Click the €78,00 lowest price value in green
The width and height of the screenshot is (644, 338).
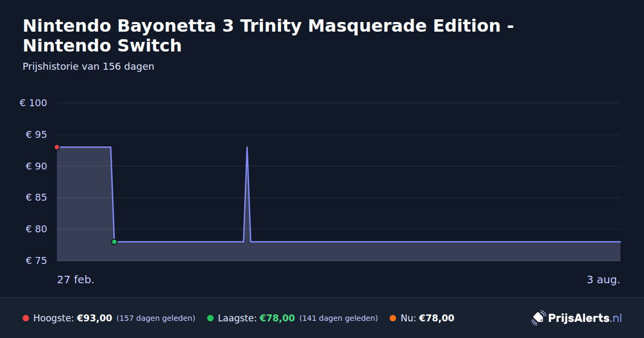pos(277,318)
